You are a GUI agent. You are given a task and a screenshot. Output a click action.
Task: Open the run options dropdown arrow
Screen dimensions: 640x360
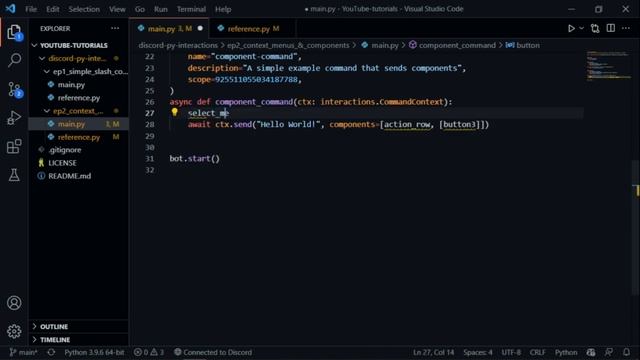click(x=582, y=28)
